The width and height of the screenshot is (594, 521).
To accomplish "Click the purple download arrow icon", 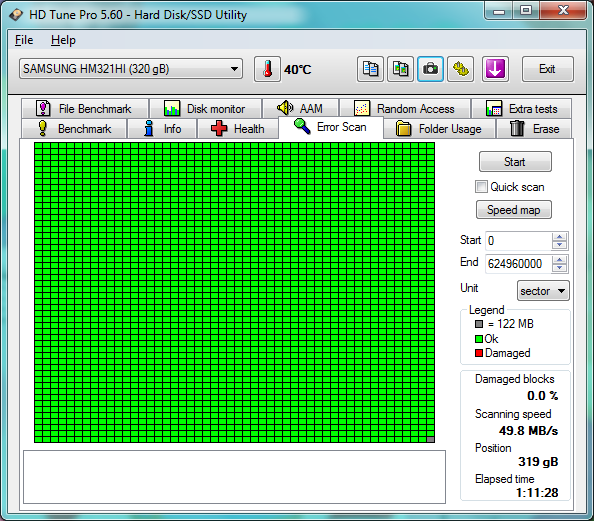I will [x=495, y=69].
